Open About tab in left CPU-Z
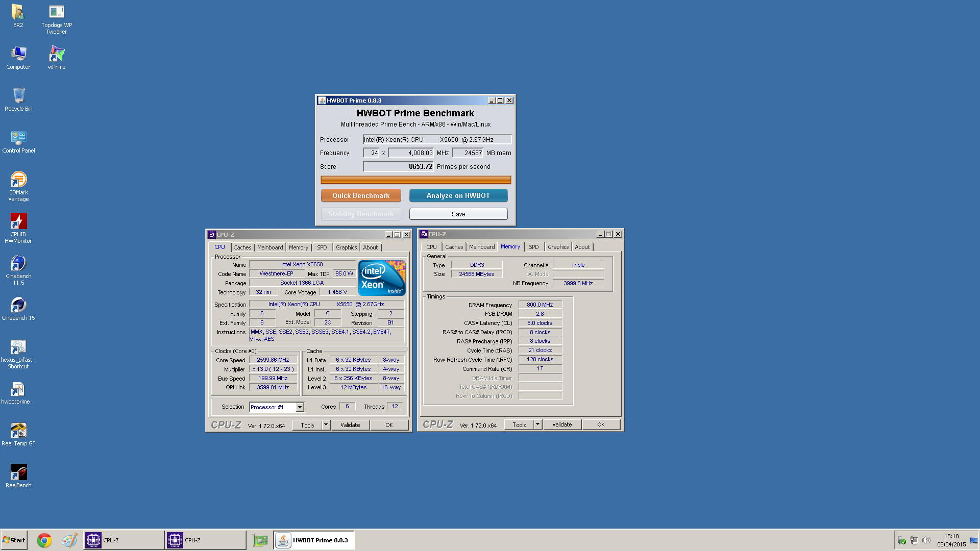The height and width of the screenshot is (551, 980). pos(371,247)
